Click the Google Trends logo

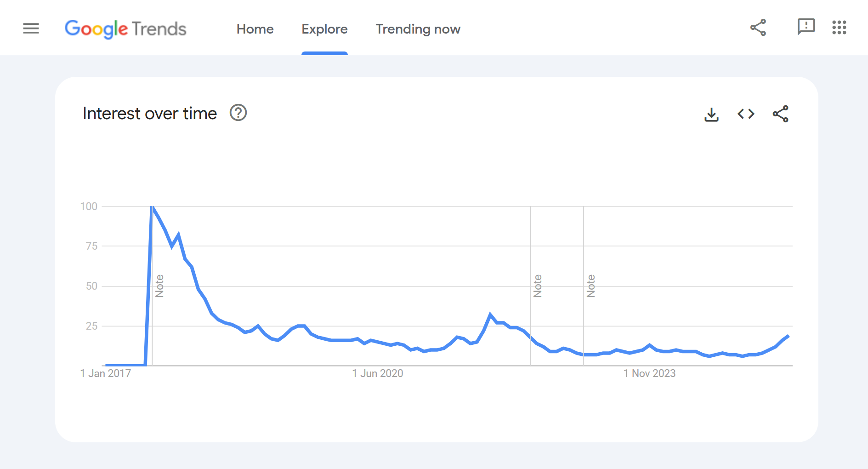pos(126,29)
